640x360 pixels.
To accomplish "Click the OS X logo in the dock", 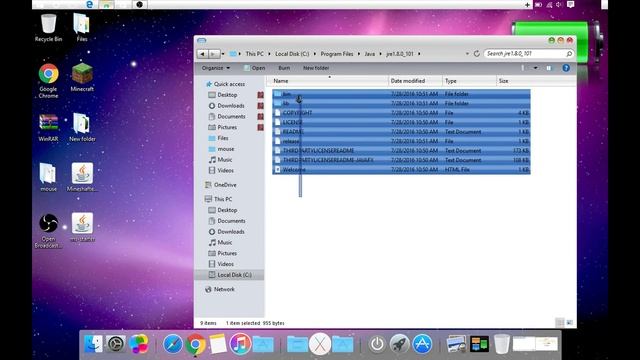I will tap(320, 344).
